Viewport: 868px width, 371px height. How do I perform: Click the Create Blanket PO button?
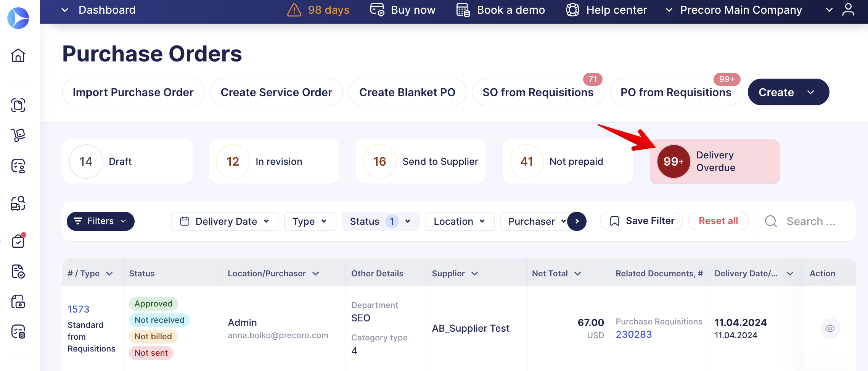click(x=407, y=92)
